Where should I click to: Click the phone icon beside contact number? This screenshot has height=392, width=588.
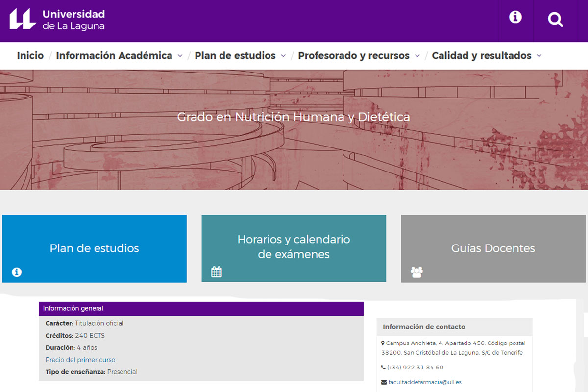(383, 367)
